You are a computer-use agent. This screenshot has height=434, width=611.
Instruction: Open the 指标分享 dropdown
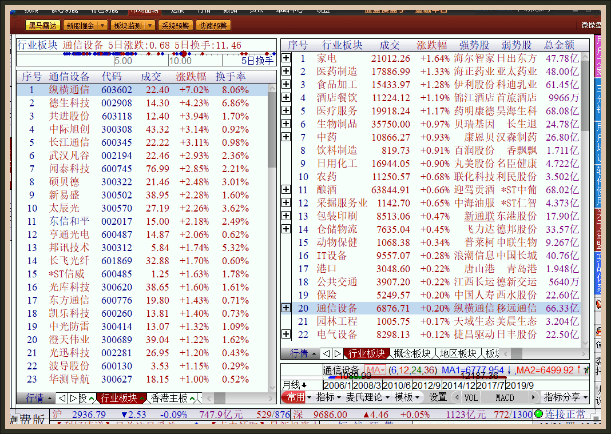point(565,397)
